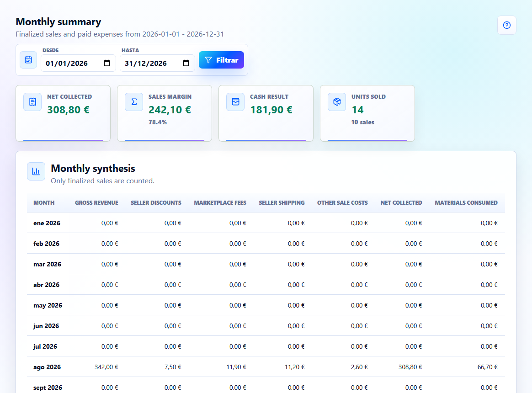Image resolution: width=532 pixels, height=393 pixels.
Task: Click the Monthly synthesis chart icon
Action: (x=36, y=171)
